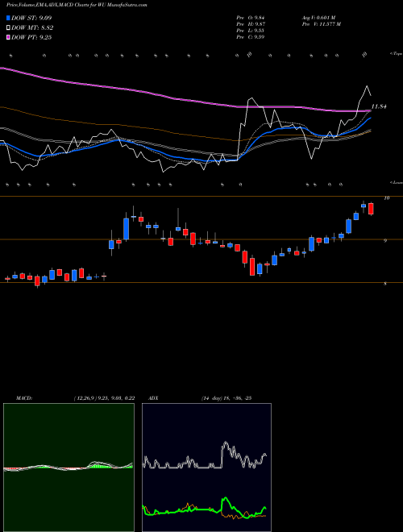Click the magenta DOW PT legend swatch

coord(9,37)
